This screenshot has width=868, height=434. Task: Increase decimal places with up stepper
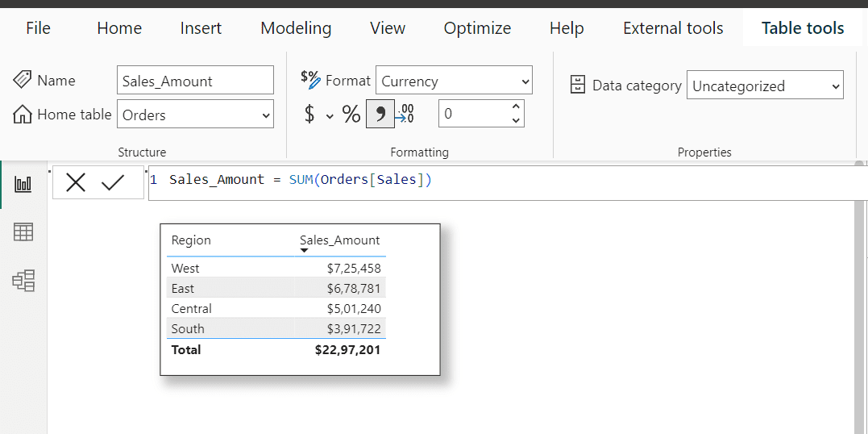click(x=516, y=106)
